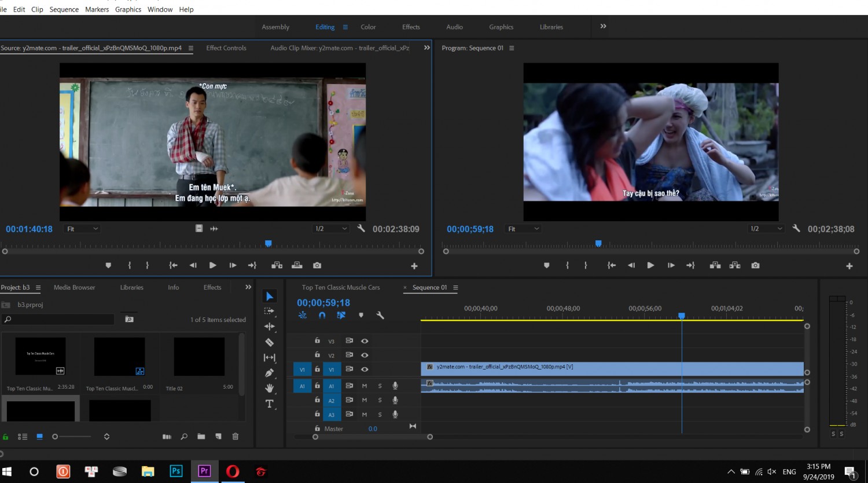868x483 pixels.
Task: Switch to Effect Controls tab
Action: pos(226,48)
